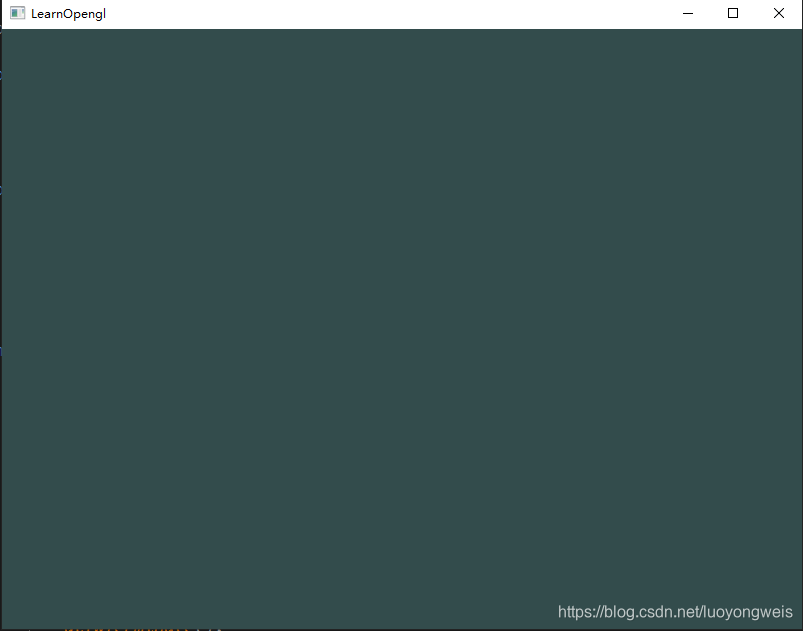The height and width of the screenshot is (631, 803).
Task: Click the blue speck on the left border
Action: [1, 352]
